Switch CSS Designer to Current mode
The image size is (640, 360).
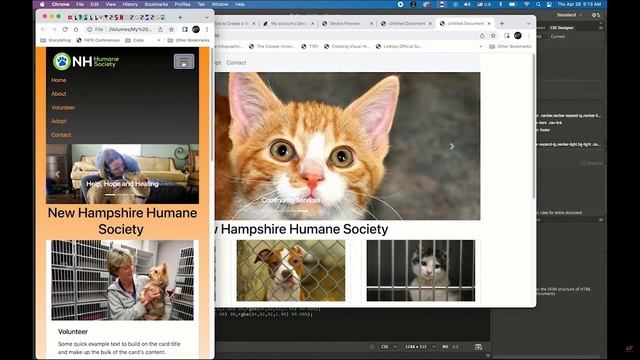[x=558, y=37]
